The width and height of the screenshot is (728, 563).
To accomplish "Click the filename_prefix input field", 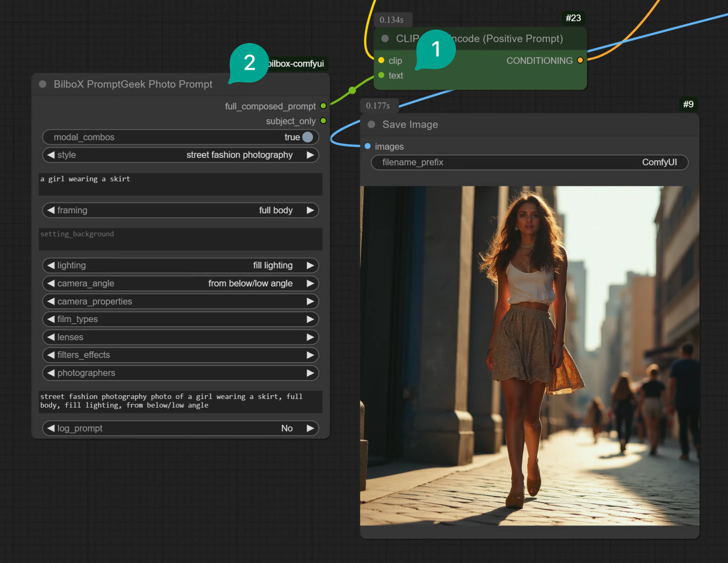I will 529,162.
